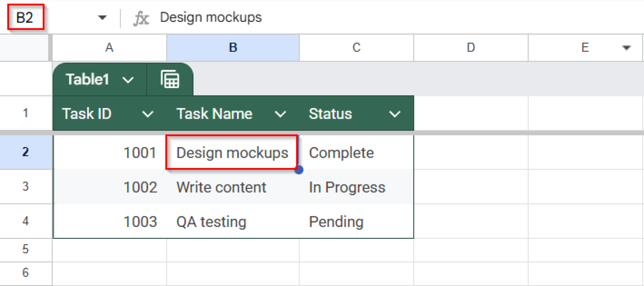Select the Write content cell

[233, 187]
